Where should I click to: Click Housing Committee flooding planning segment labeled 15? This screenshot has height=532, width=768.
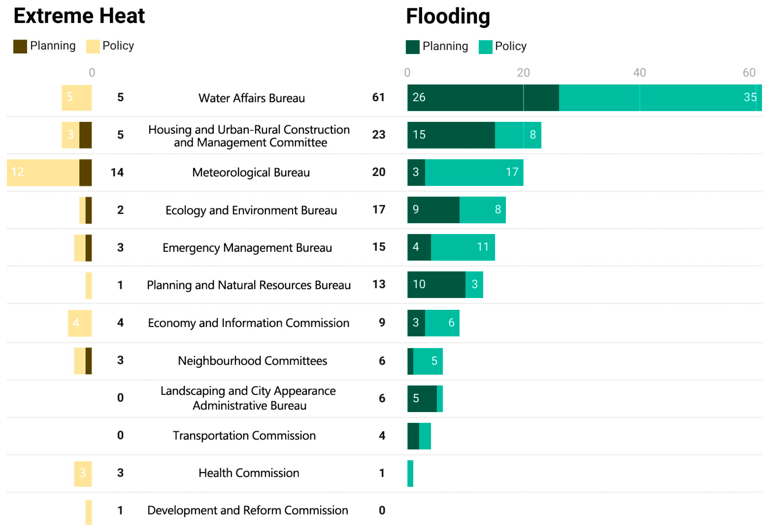click(451, 135)
